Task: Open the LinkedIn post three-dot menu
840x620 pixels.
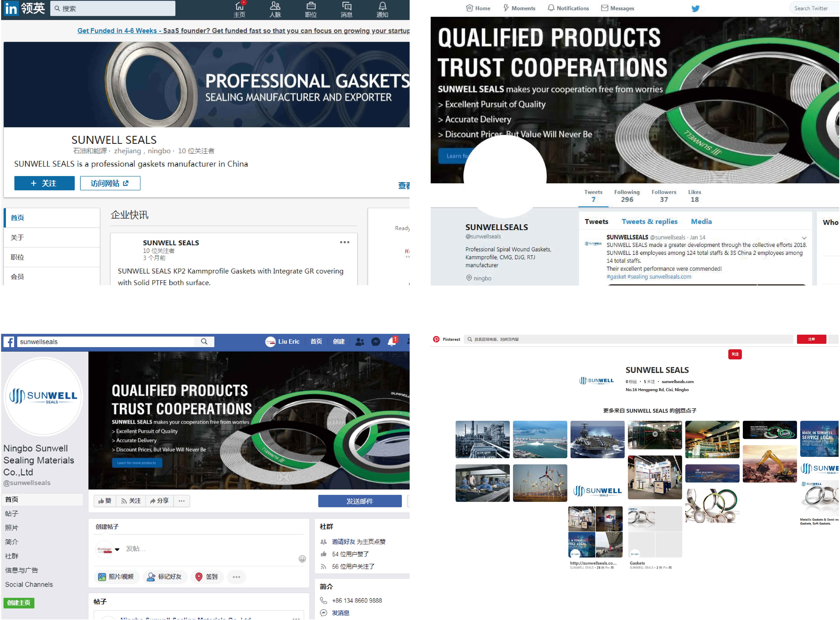Action: [x=345, y=242]
